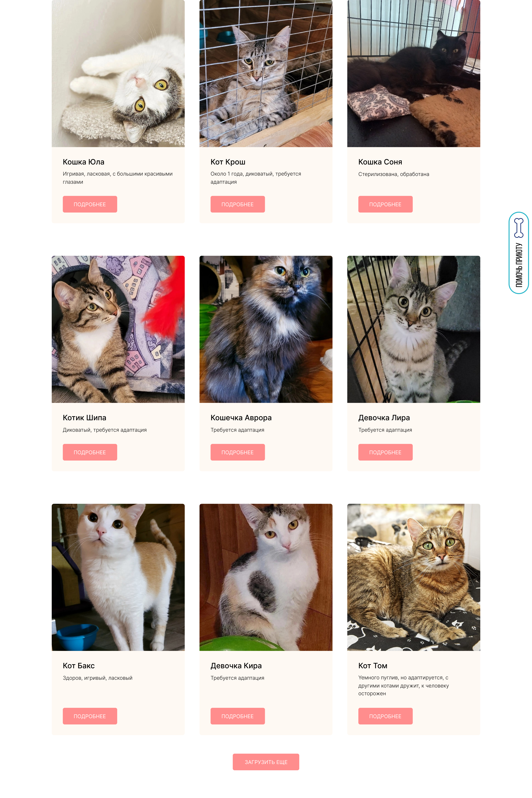Click Подробнее under Девочка Кира
The image size is (532, 798).
[238, 716]
